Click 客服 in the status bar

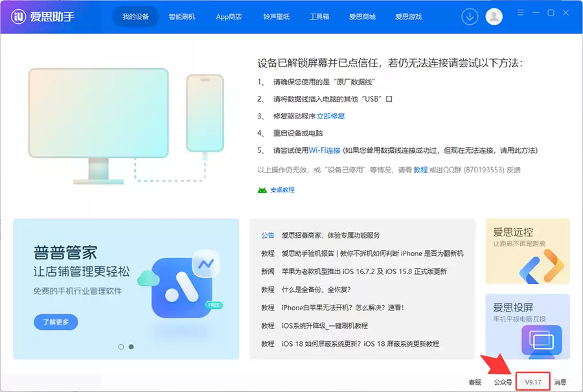click(475, 382)
